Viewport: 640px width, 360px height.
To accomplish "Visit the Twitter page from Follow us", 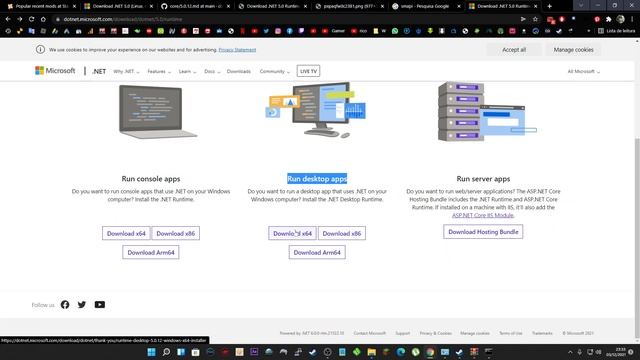I will coord(82,304).
